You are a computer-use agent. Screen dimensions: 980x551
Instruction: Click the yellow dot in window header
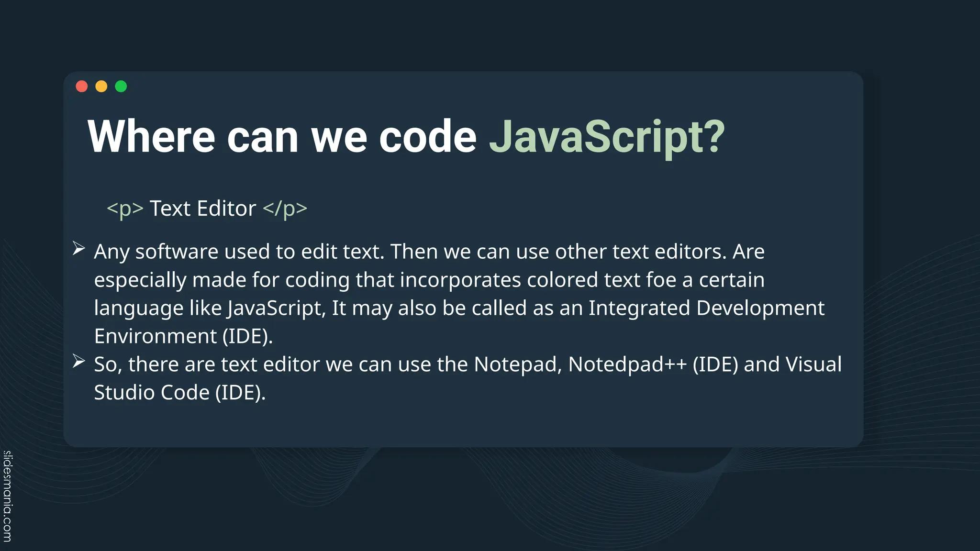[x=101, y=87]
